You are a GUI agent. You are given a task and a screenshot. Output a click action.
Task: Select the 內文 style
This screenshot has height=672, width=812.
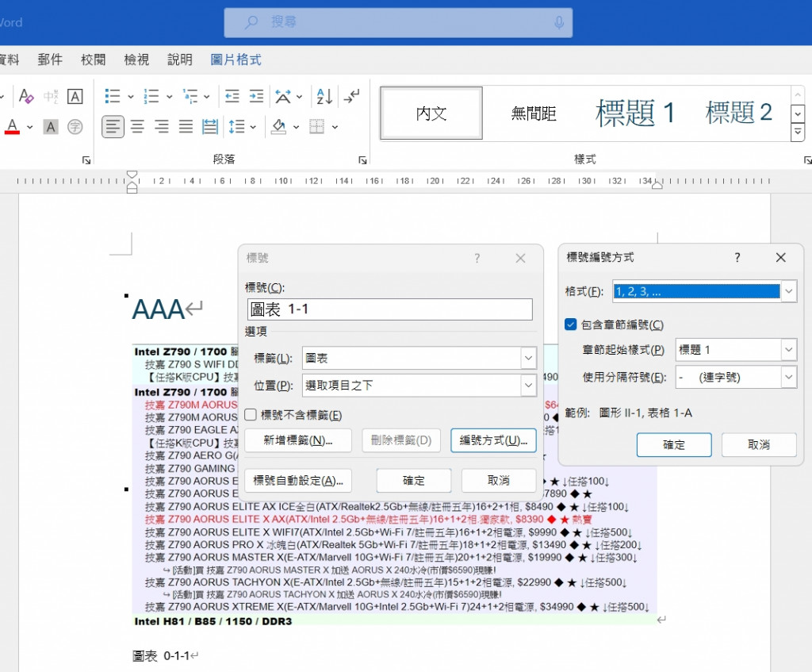[x=431, y=113]
